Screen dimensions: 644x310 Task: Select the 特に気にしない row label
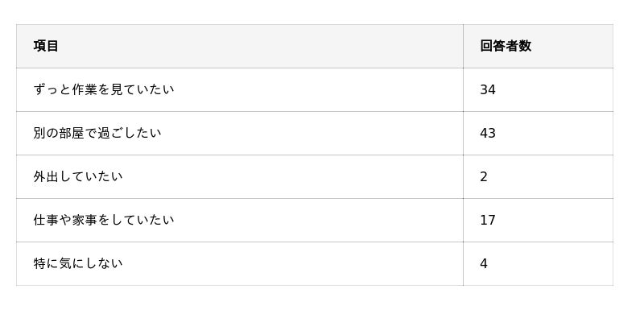[78, 263]
